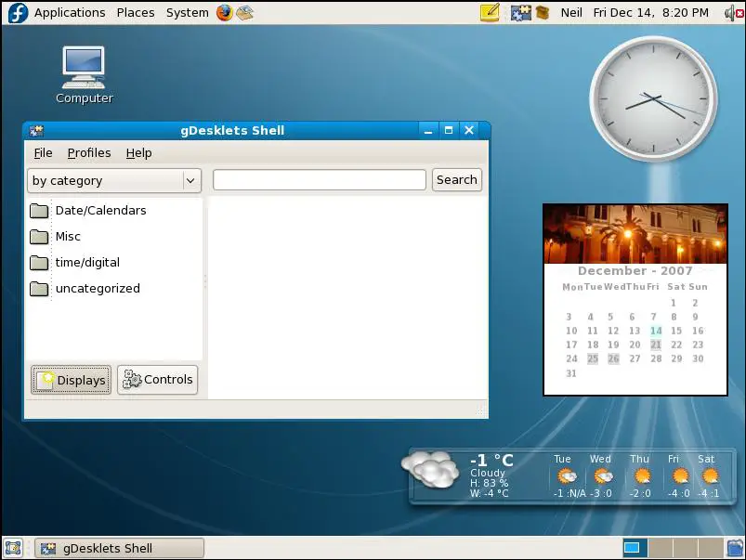The image size is (746, 560).
Task: Open the System menu in top panel
Action: click(x=187, y=12)
